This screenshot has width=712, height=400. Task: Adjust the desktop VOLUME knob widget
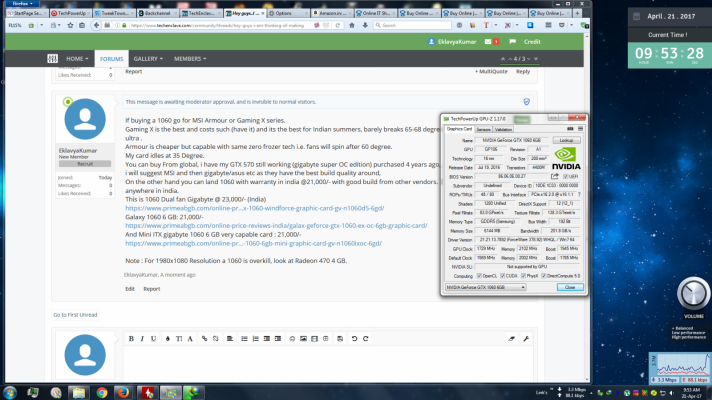(693, 293)
